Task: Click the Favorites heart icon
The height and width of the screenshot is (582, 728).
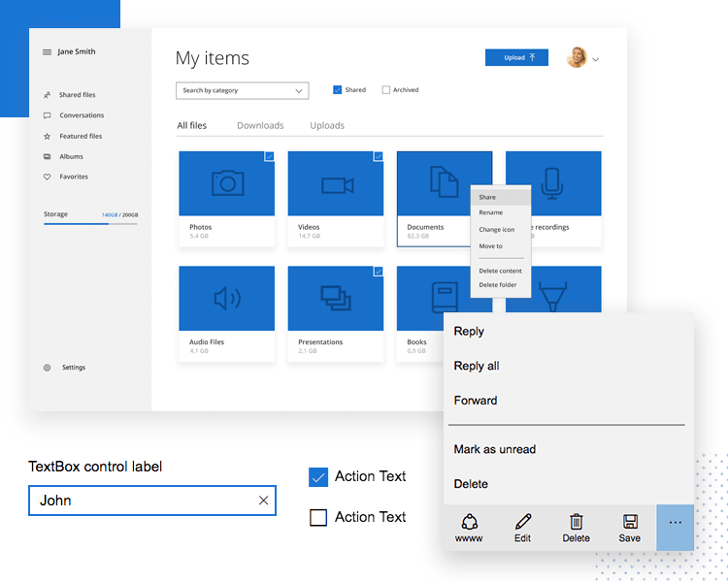Action: pyautogui.click(x=47, y=177)
